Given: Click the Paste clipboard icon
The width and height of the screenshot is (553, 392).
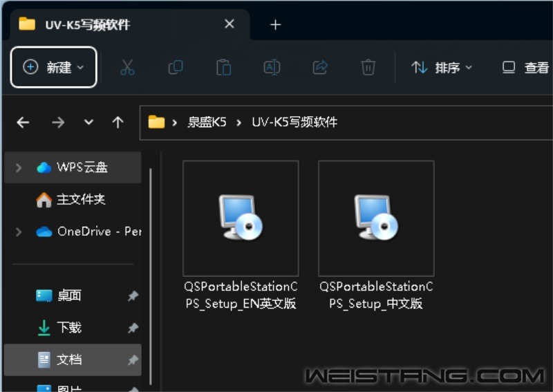Looking at the screenshot, I should tap(223, 67).
